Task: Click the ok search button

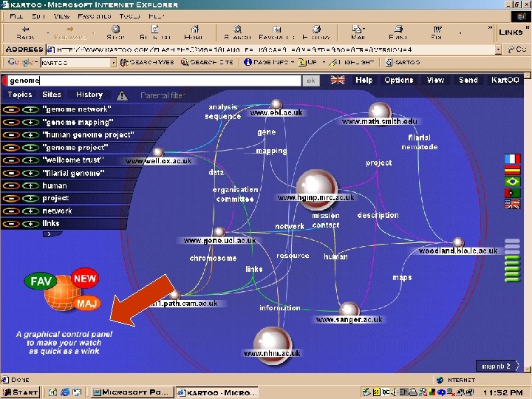Action: 311,81
